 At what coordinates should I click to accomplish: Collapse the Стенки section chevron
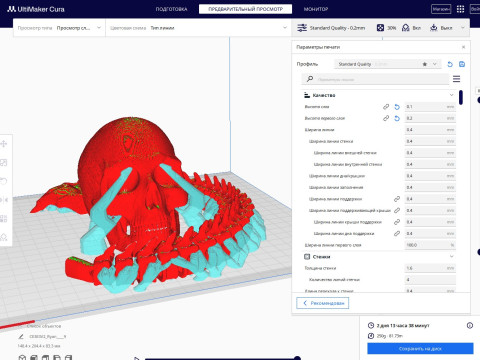[451, 257]
